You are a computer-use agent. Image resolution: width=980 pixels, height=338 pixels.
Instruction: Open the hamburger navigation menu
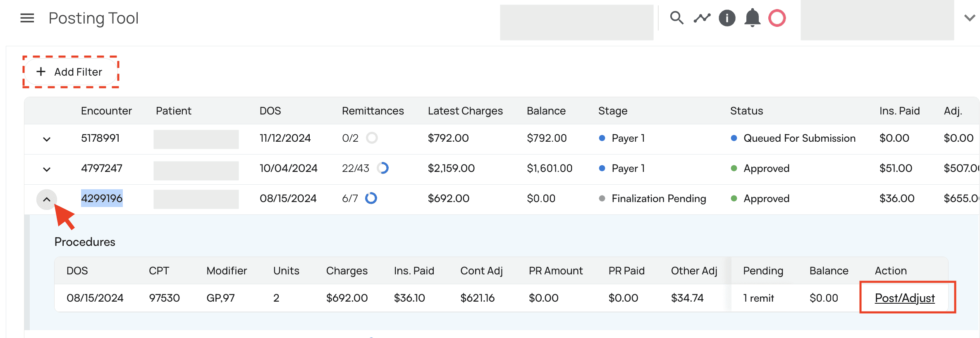(27, 18)
